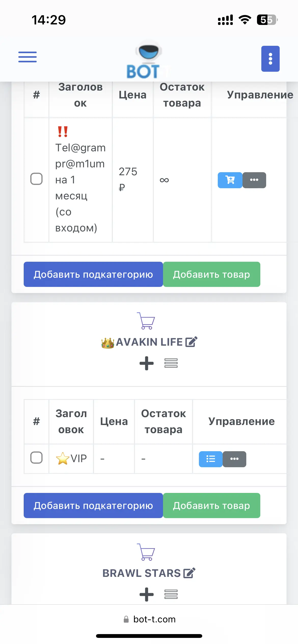Click the list lines icon under AVAKIN LIFE
298x644 pixels.
click(x=171, y=363)
